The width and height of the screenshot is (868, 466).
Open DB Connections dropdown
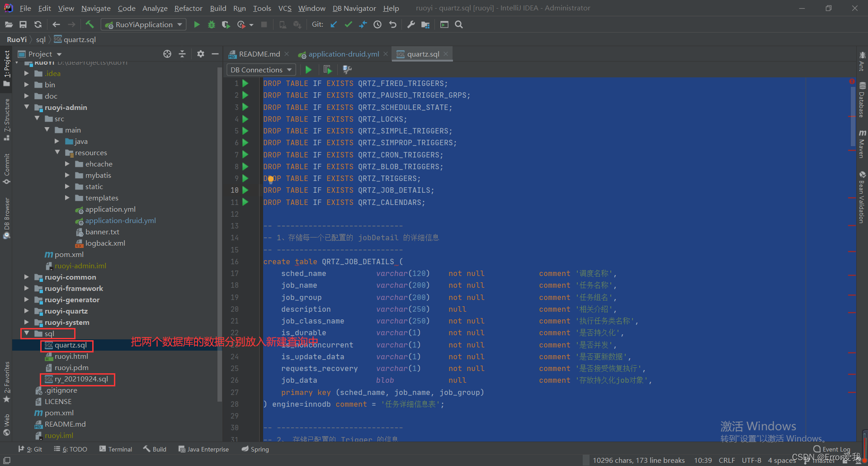point(261,70)
